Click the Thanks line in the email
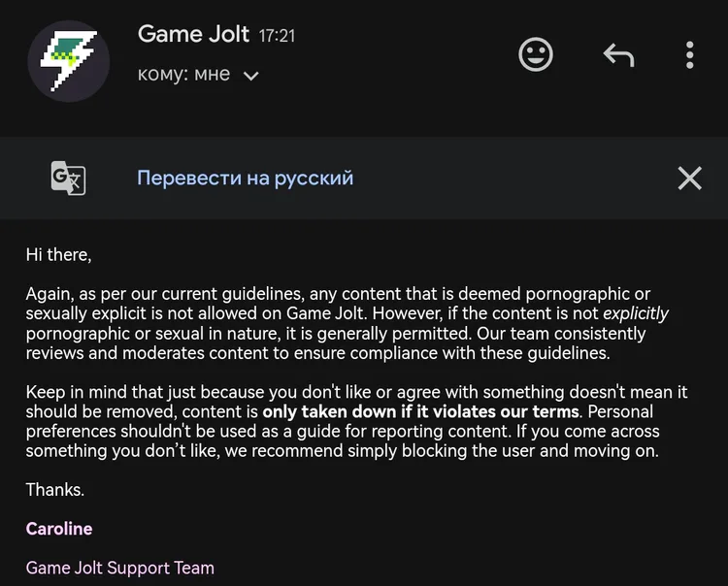Screen dimensions: 728x586 [54, 490]
